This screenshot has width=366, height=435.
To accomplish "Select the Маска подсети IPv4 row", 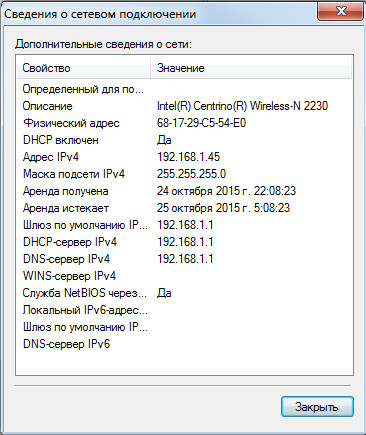I will tap(184, 174).
